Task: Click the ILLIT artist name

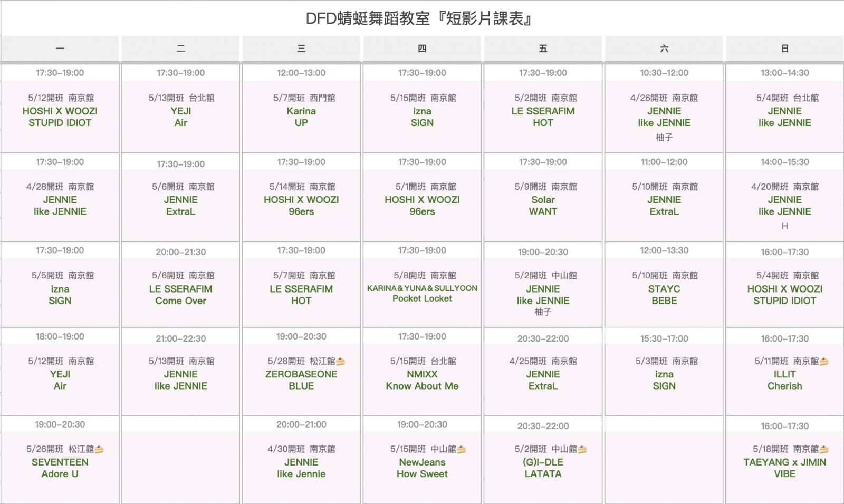Action: tap(785, 374)
